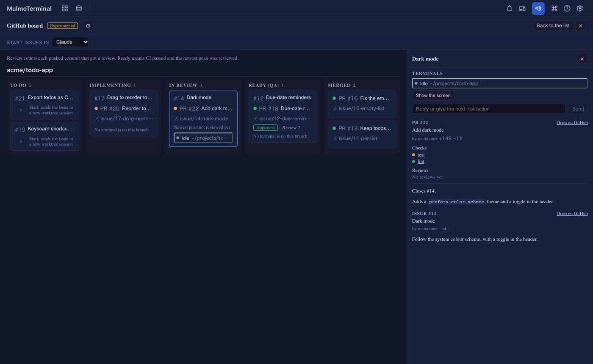593x364 pixels.
Task: Click the acme/todo-app repository heading
Action: [x=30, y=70]
